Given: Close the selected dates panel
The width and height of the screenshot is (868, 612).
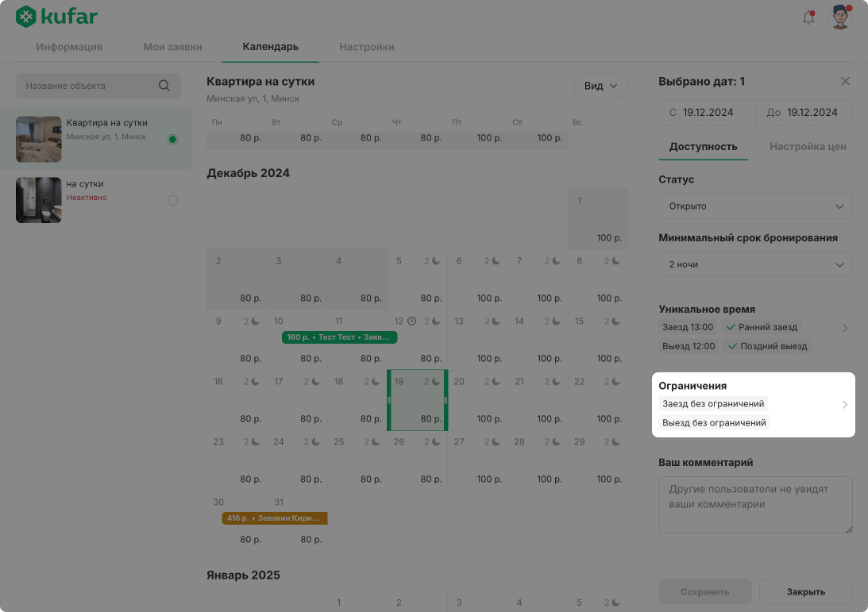Looking at the screenshot, I should 845,81.
